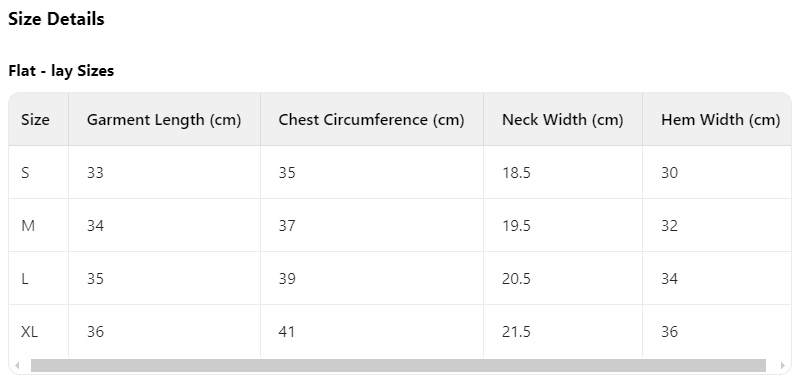Click the Size Details heading
The height and width of the screenshot is (389, 802).
56,19
